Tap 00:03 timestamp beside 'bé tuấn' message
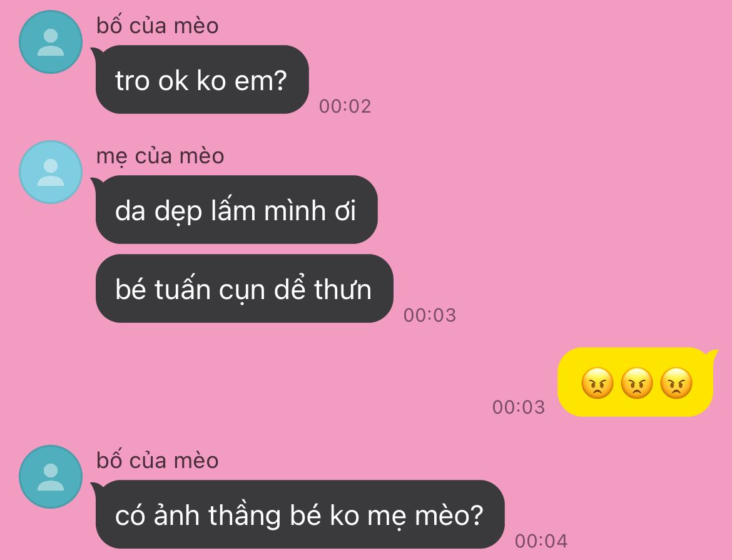This screenshot has height=560, width=732. click(x=429, y=315)
